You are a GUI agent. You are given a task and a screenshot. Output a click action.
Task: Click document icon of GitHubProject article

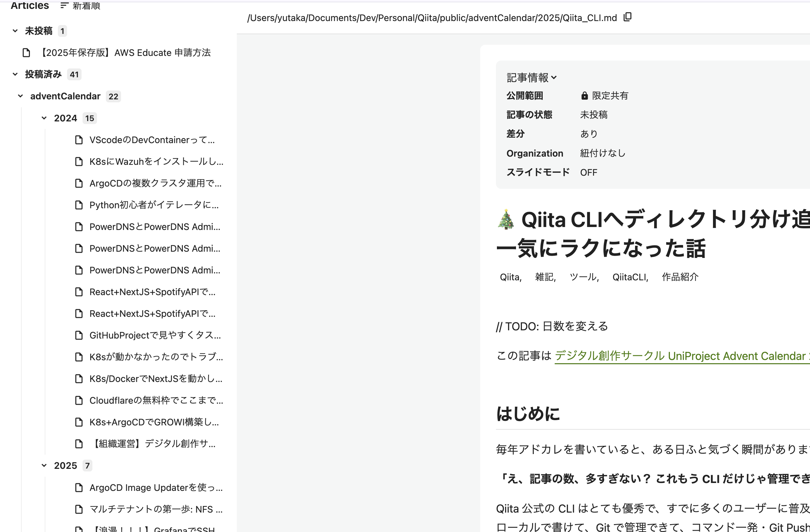coord(79,335)
